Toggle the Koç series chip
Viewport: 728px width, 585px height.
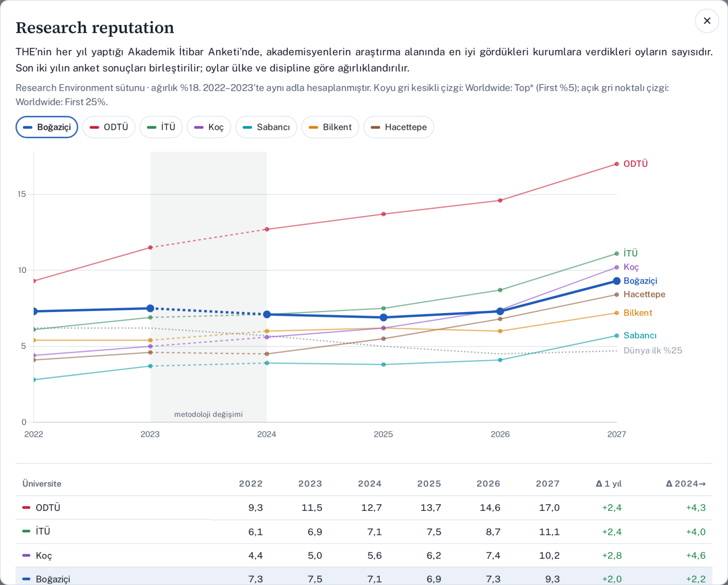[x=209, y=127]
